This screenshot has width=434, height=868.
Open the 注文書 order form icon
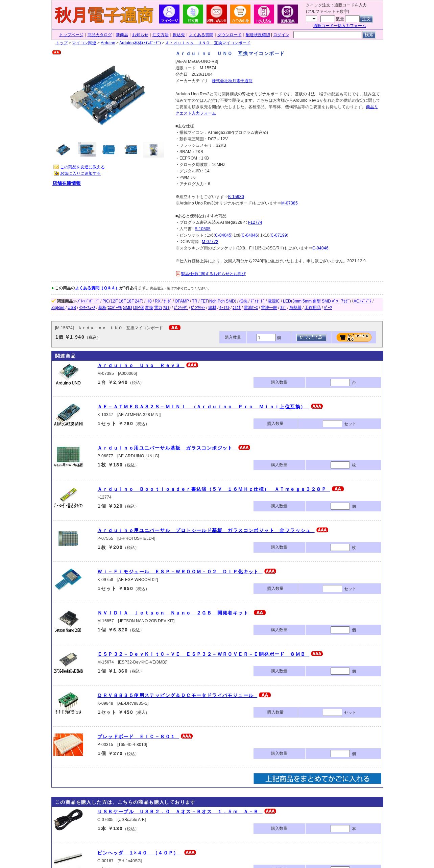click(x=193, y=14)
